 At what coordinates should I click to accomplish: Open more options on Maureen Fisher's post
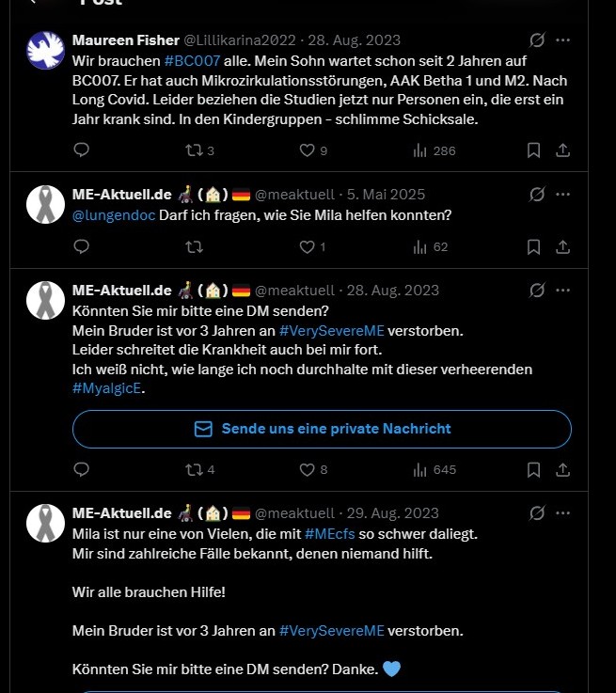point(562,40)
